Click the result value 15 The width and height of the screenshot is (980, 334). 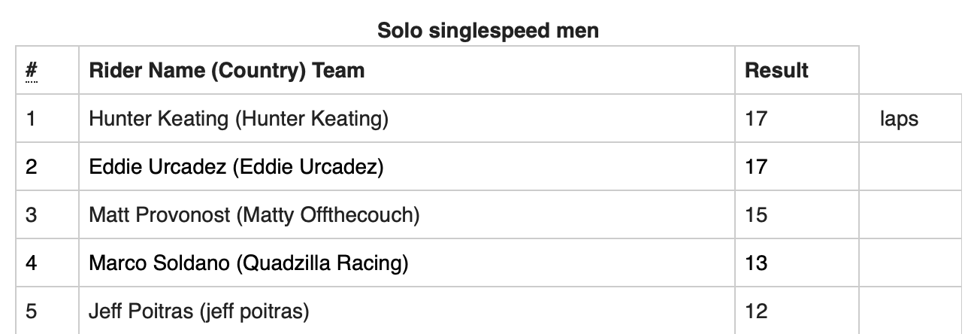pos(756,215)
